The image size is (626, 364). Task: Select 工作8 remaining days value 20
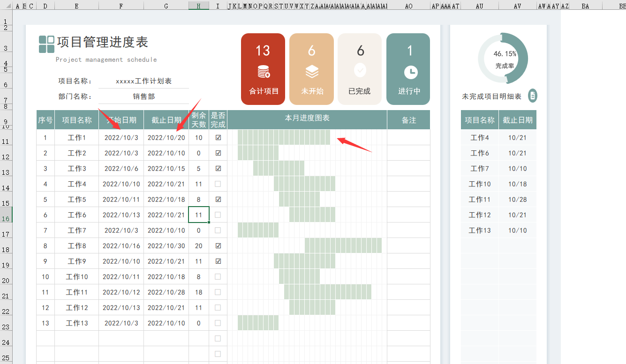point(199,246)
